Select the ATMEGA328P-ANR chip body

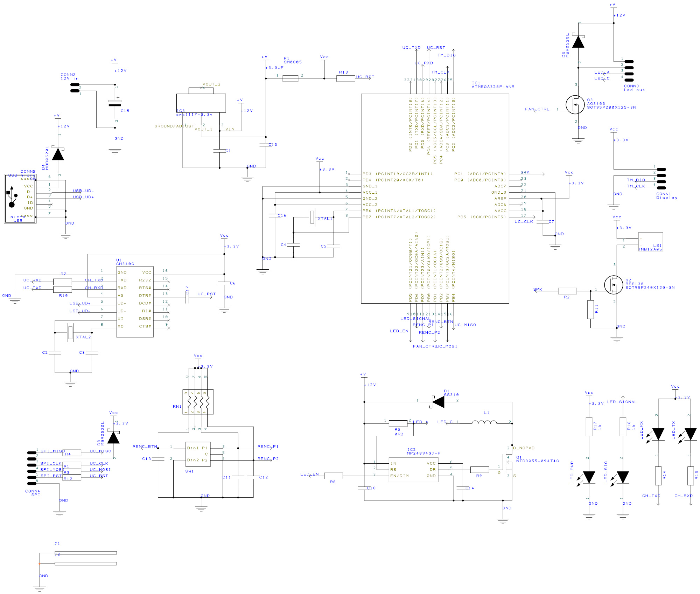pyautogui.click(x=435, y=199)
